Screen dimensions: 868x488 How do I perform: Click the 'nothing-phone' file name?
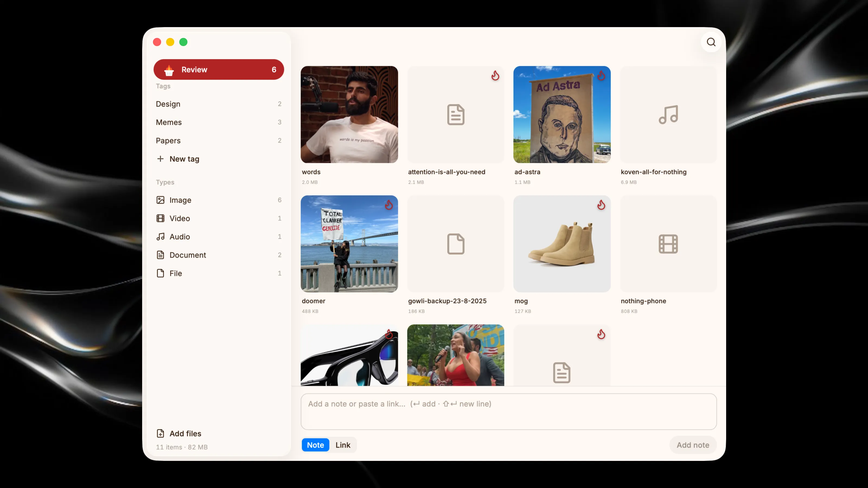643,301
